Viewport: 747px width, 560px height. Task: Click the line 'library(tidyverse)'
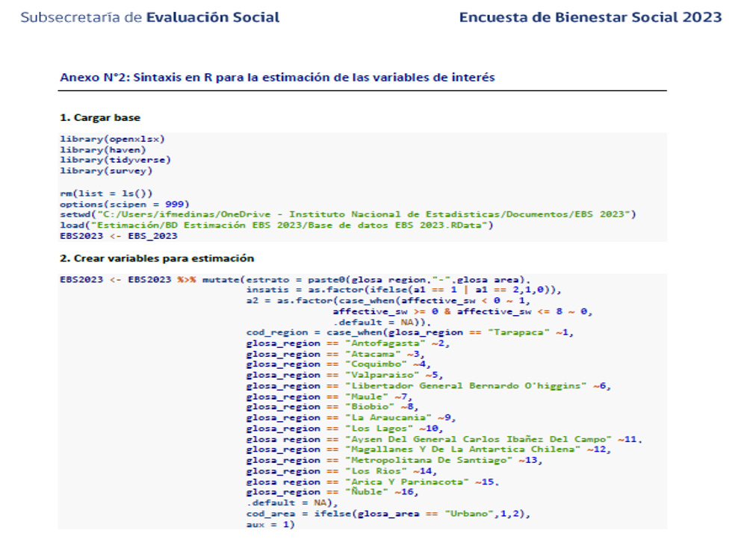tap(115, 160)
